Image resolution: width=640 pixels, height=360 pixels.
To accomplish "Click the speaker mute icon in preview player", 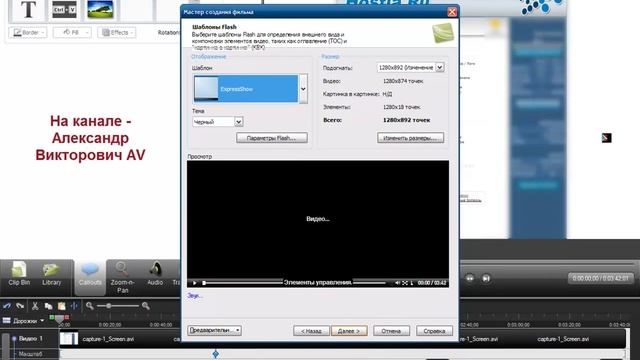I will [x=397, y=283].
